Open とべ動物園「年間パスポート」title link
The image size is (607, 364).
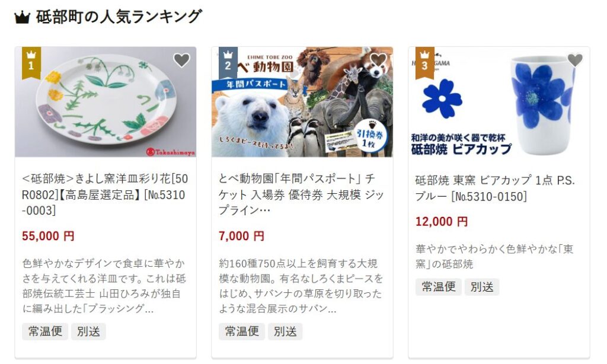[301, 194]
